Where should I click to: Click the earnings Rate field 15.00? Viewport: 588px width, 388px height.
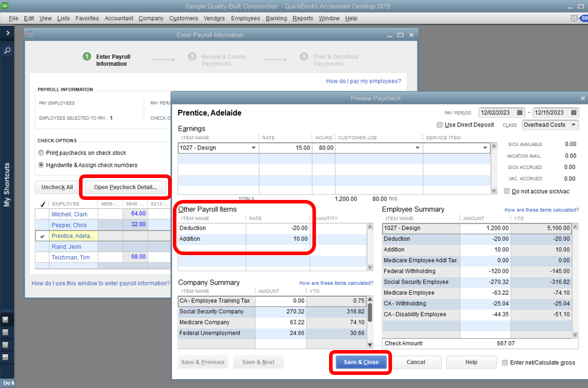point(285,148)
